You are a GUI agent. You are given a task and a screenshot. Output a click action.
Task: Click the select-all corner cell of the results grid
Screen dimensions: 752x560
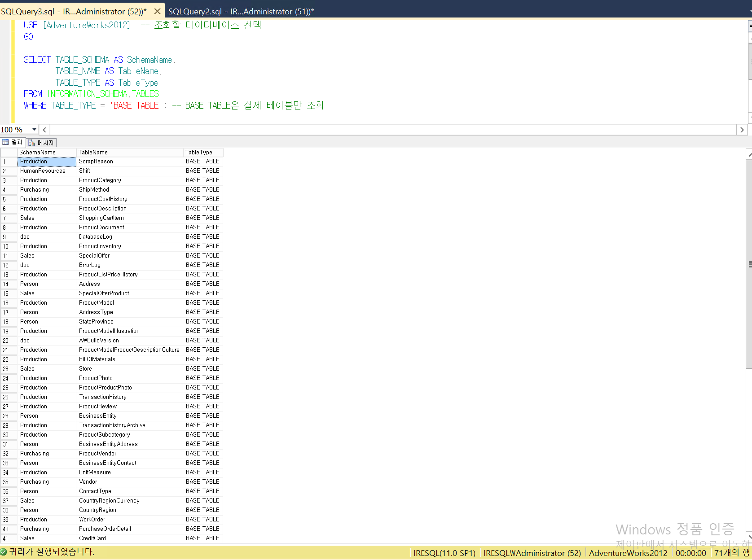[x=9, y=152]
